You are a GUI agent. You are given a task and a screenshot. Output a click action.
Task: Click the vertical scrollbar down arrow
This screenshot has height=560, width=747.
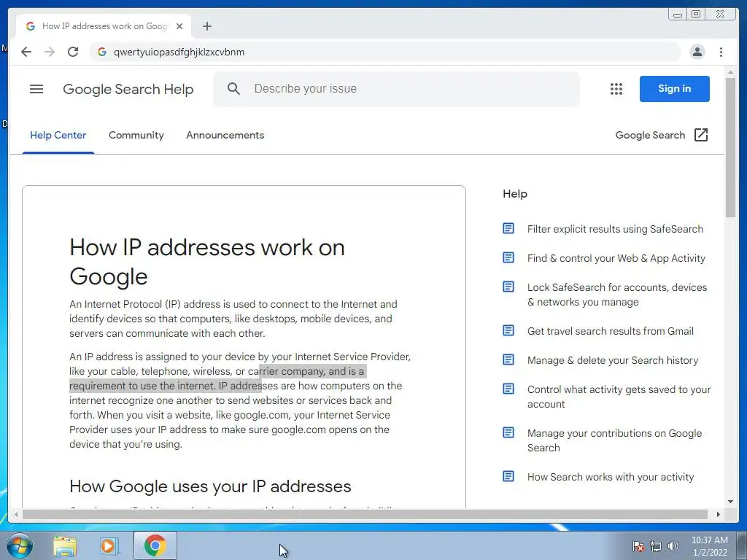(x=730, y=502)
